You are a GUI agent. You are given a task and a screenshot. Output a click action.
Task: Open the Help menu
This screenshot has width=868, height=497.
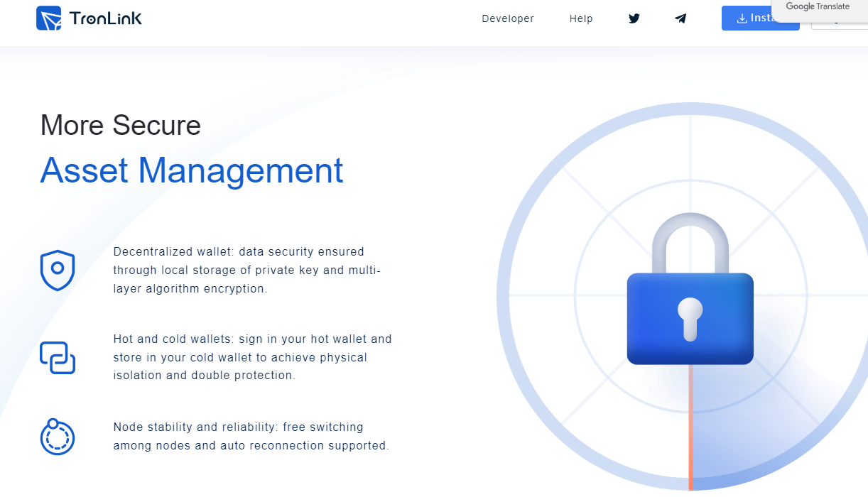click(x=581, y=18)
